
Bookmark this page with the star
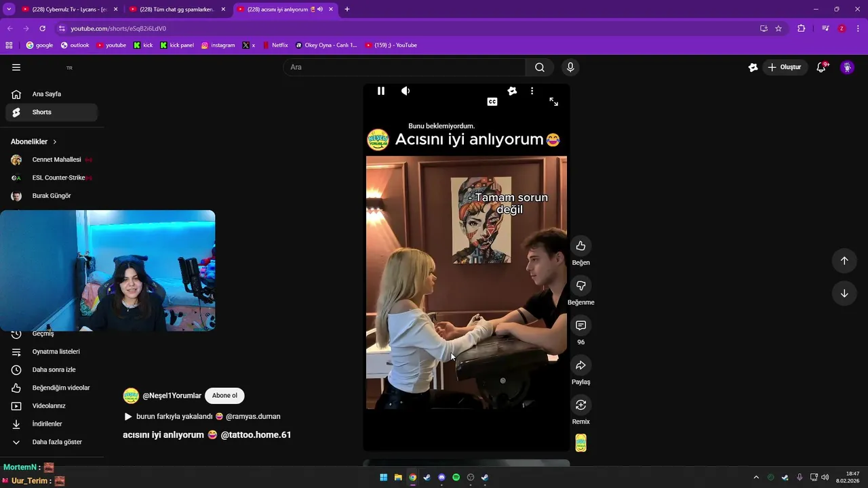click(x=778, y=28)
